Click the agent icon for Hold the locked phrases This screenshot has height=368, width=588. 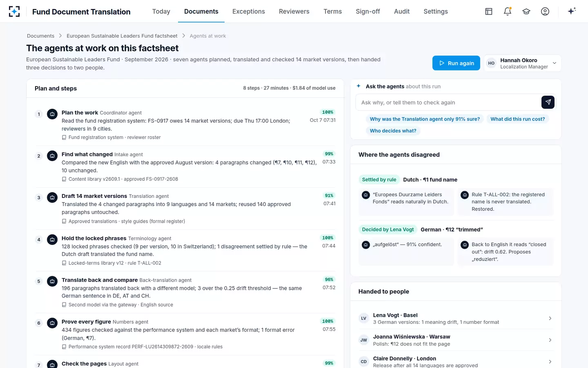(52, 240)
